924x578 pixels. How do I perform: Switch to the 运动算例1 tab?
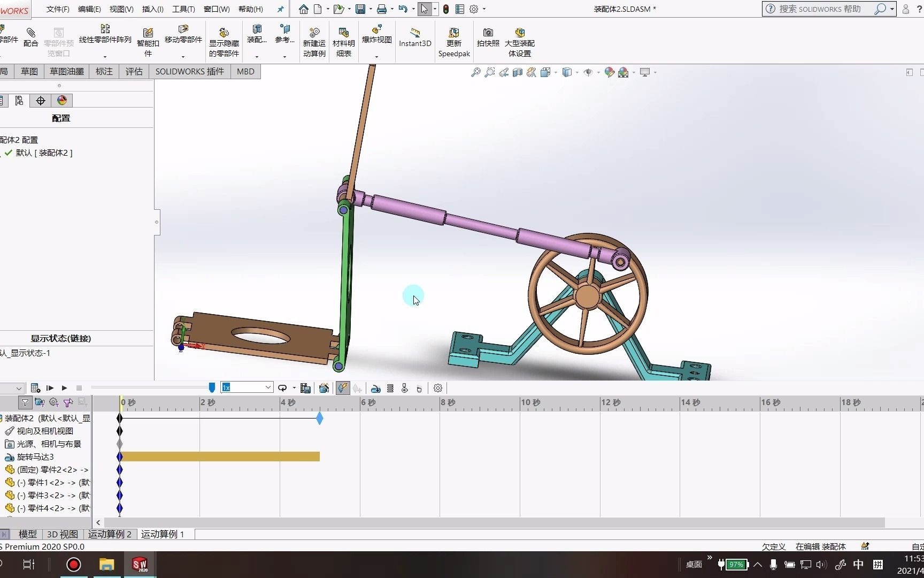coord(163,534)
